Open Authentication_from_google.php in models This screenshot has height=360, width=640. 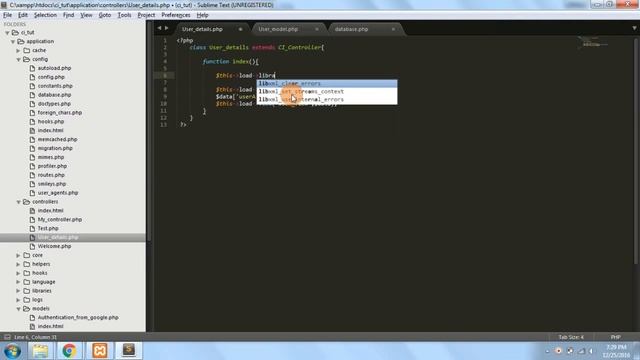78,318
